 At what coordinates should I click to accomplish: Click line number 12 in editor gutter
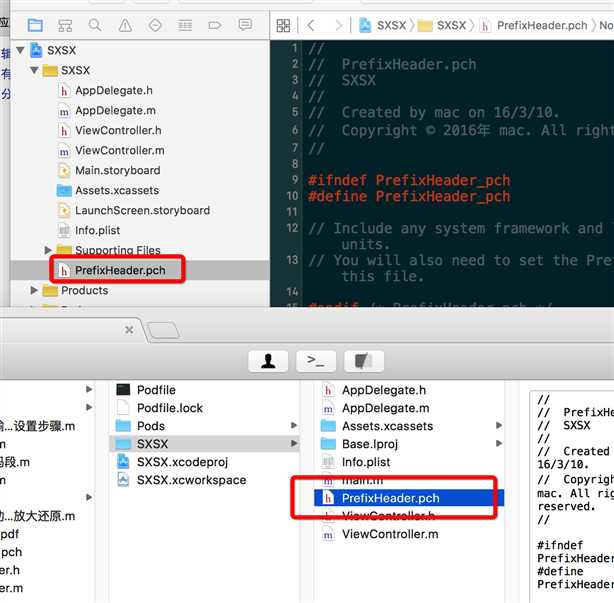click(x=292, y=228)
